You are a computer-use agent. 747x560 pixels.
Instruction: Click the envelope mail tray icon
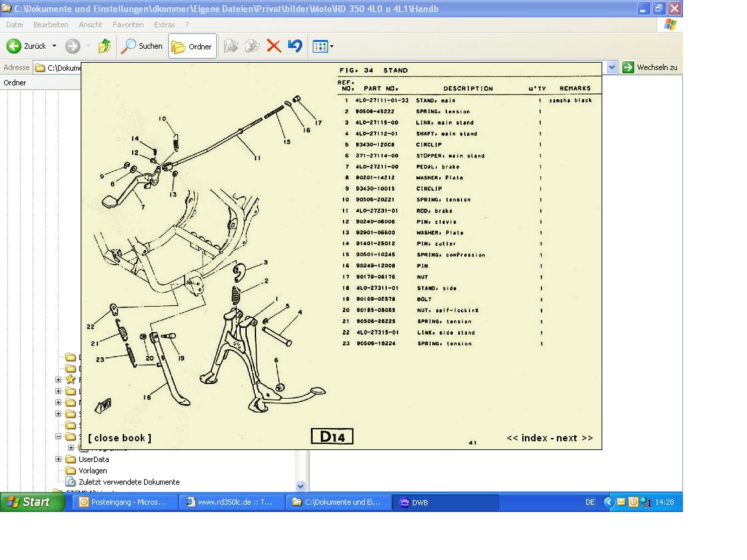[621, 502]
